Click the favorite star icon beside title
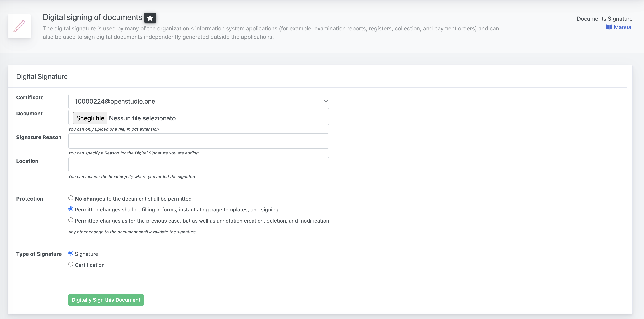This screenshot has height=319, width=644. [x=150, y=18]
